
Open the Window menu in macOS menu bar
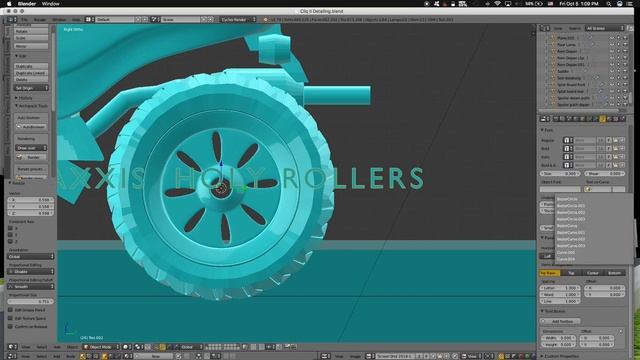pos(51,4)
